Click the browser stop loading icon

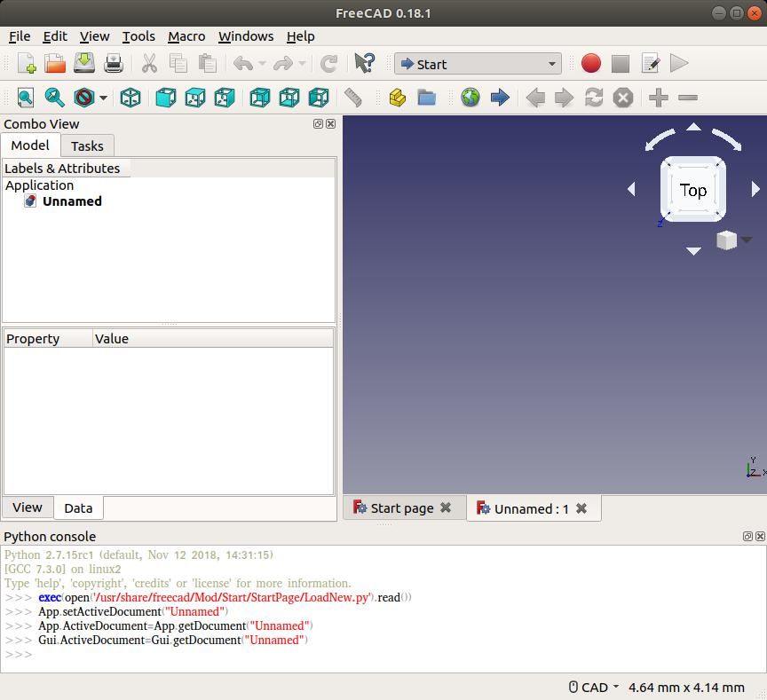[623, 98]
